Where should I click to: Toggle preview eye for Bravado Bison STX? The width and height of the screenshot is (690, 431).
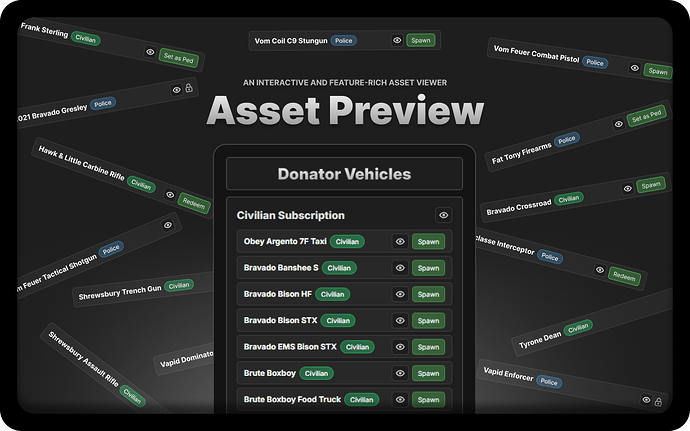point(400,320)
